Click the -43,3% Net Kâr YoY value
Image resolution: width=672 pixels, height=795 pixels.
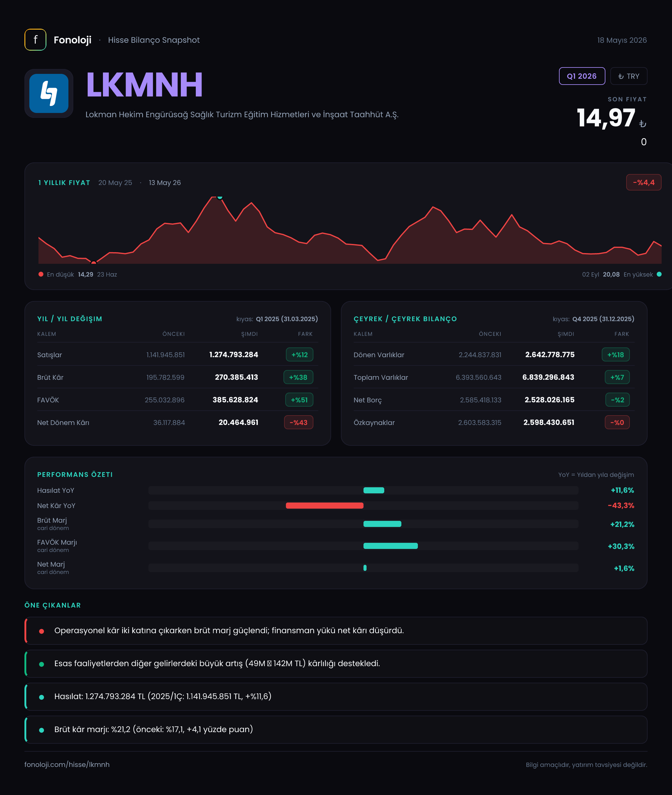(621, 506)
